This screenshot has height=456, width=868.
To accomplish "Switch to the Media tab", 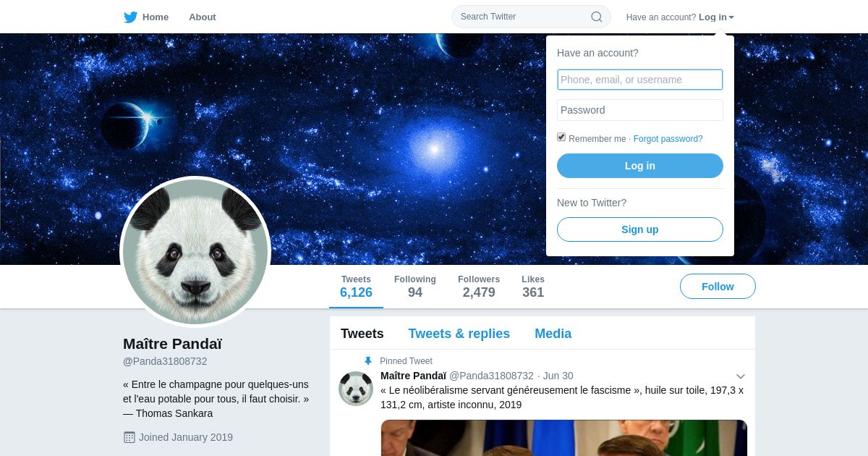I will [x=553, y=334].
